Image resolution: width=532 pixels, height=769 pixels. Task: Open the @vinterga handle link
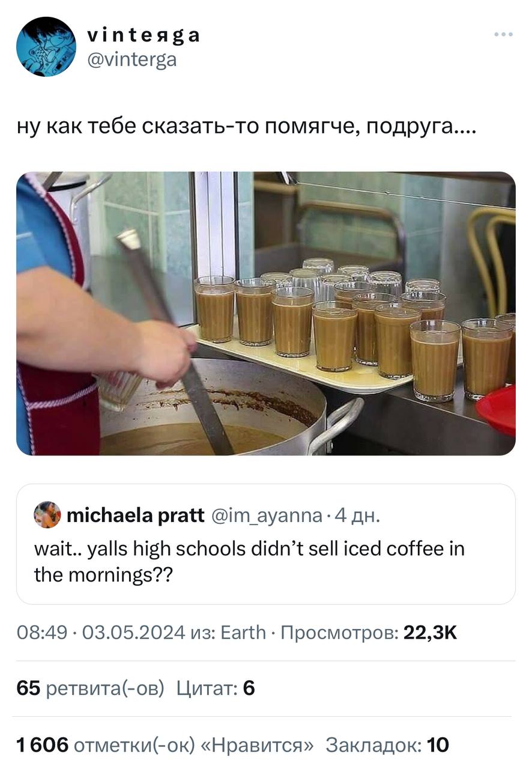coord(132,60)
